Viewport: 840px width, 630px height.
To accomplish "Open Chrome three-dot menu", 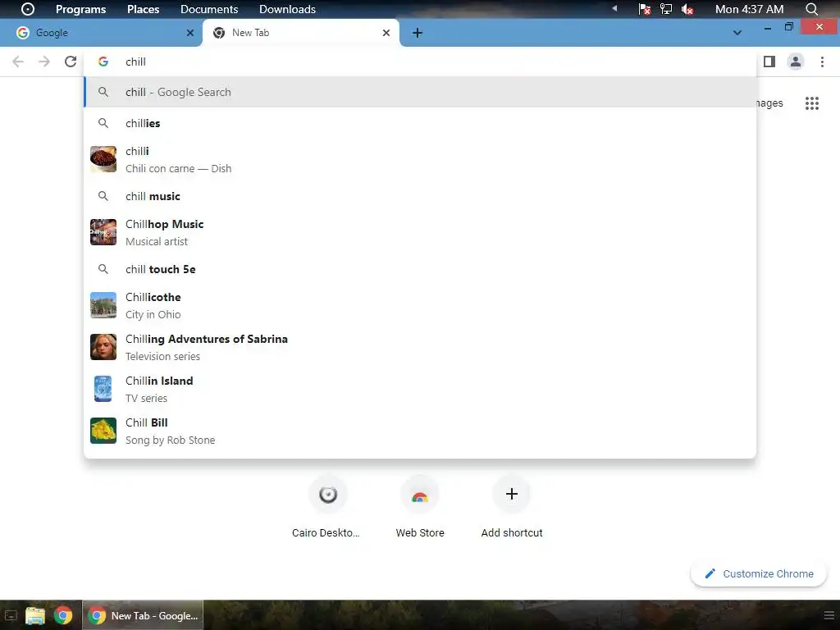I will coord(822,62).
